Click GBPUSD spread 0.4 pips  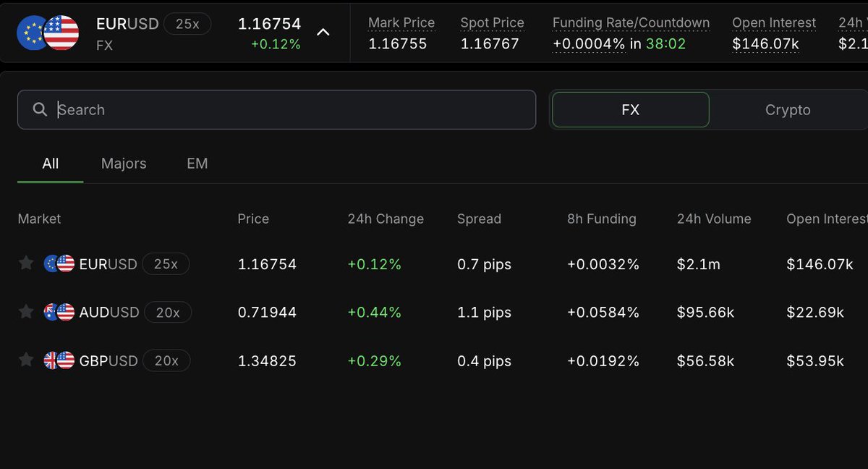484,360
